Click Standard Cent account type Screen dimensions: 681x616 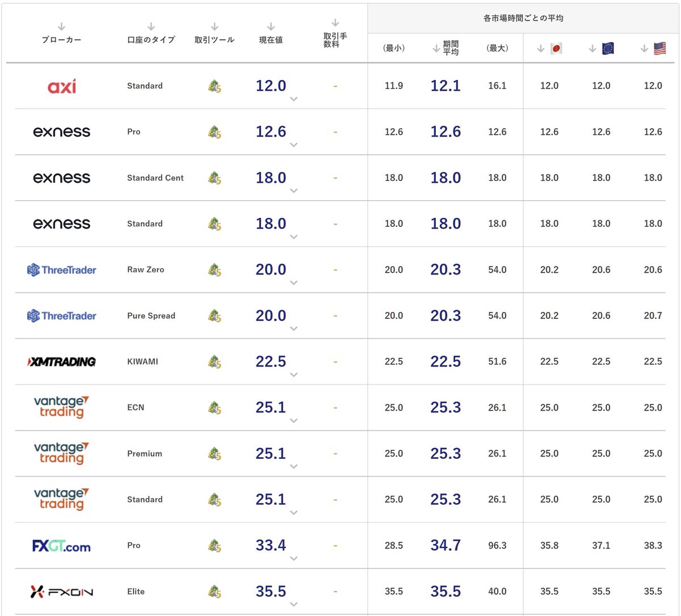coord(155,178)
